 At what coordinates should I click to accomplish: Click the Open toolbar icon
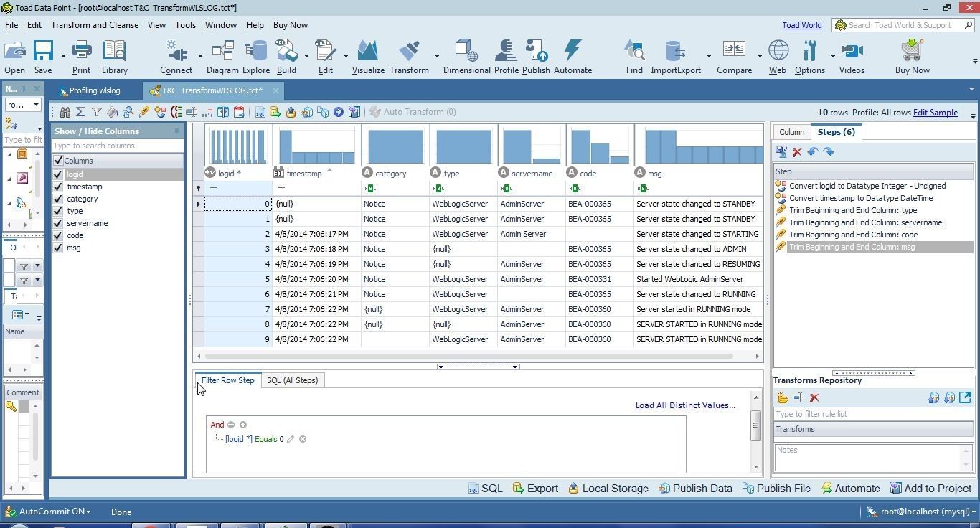click(14, 57)
